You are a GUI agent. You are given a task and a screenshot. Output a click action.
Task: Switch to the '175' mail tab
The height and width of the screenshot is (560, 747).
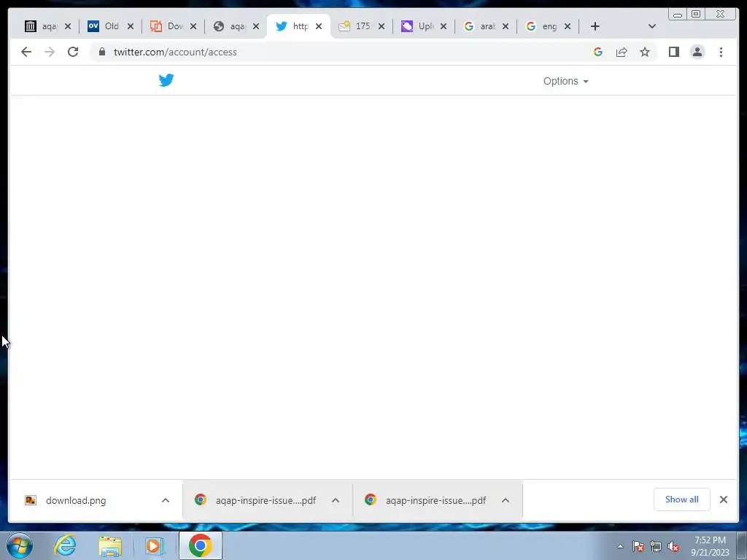355,26
